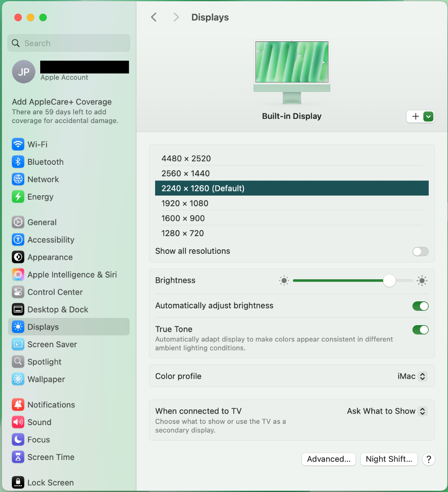Image resolution: width=448 pixels, height=492 pixels.
Task: Click the Spotlight magnifier icon in sidebar
Action: (x=18, y=362)
